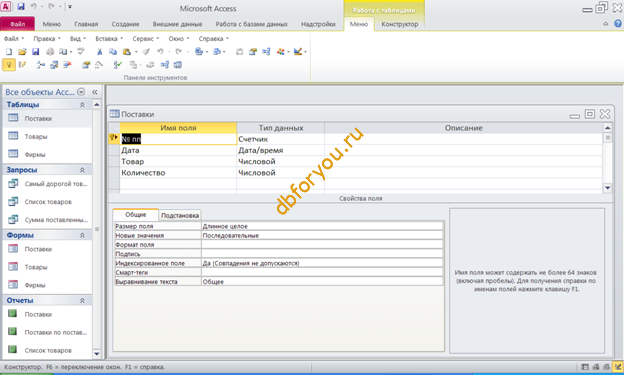
Task: Click the Print Preview toolbar icon
Action: click(x=63, y=52)
